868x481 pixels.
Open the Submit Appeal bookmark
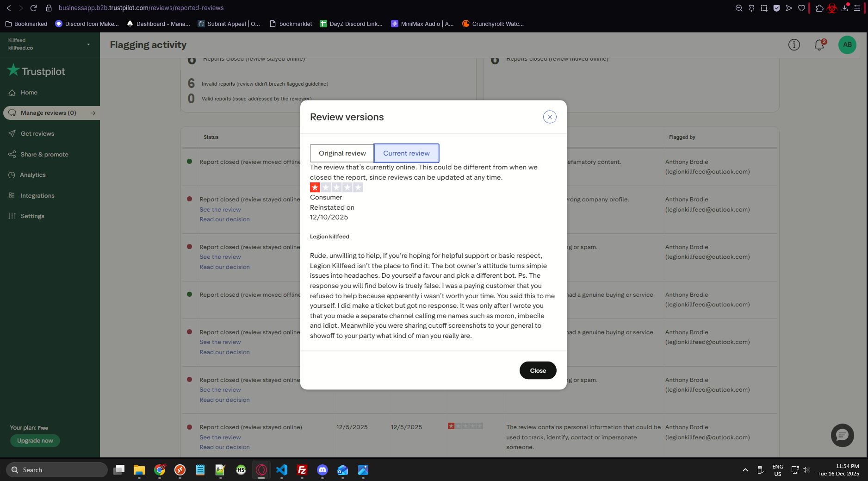[229, 24]
